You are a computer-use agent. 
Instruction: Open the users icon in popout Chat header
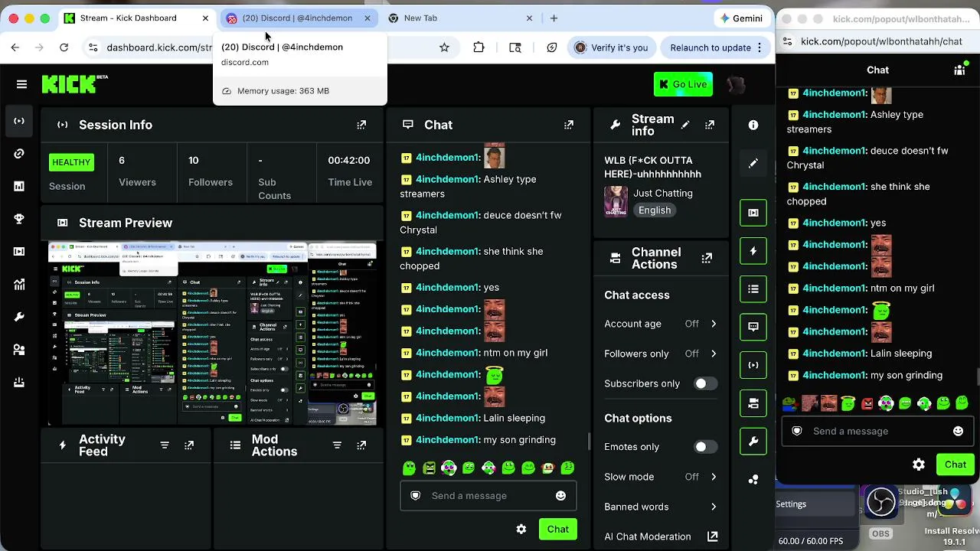959,70
